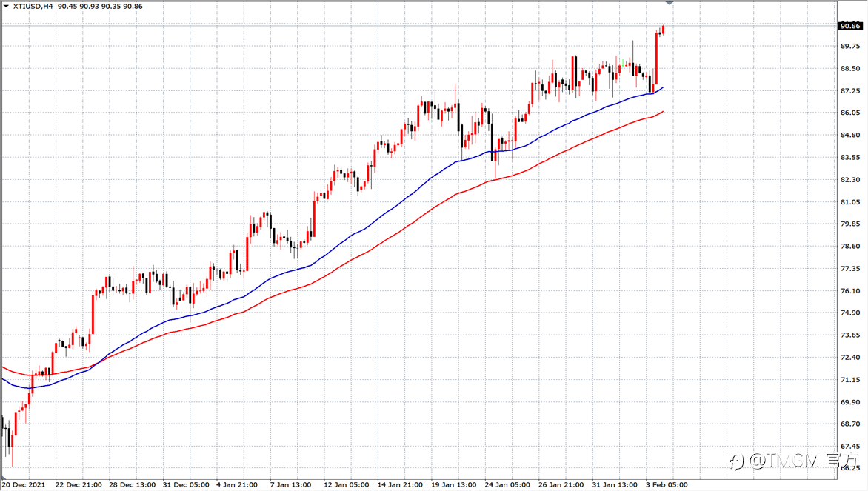The width and height of the screenshot is (868, 491).
Task: Click the 78.60 price axis label
Action: click(x=850, y=247)
